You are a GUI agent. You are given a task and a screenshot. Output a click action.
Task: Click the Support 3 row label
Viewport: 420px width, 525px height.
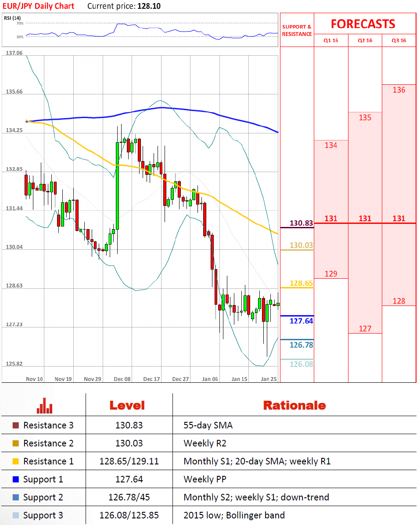(x=43, y=516)
